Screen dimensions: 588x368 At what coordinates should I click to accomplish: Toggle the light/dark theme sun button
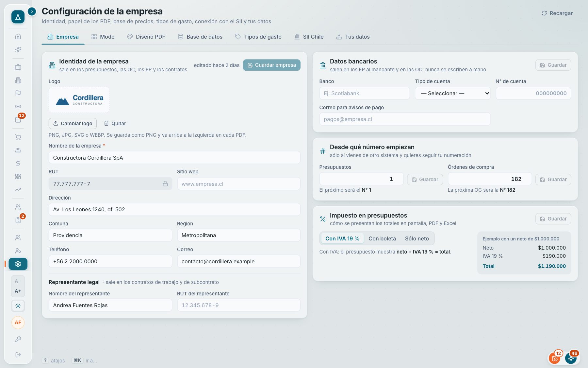[x=18, y=306]
